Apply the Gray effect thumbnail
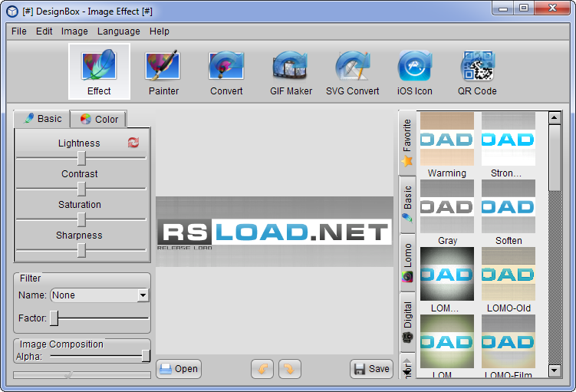This screenshot has height=392, width=576. tap(447, 206)
